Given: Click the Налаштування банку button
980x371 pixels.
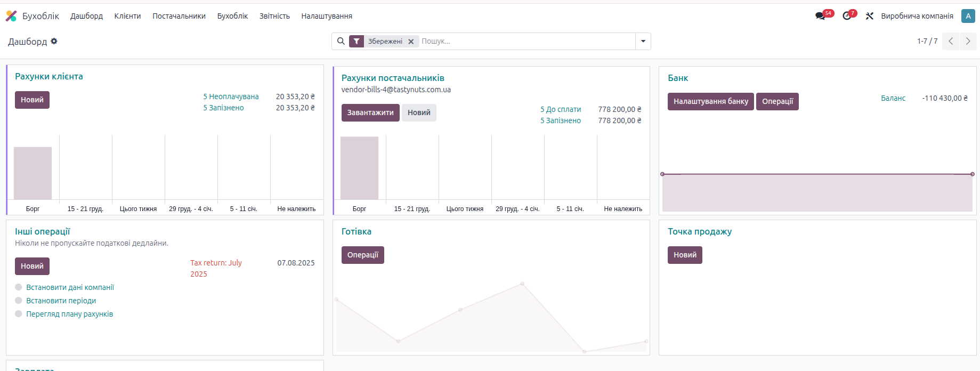Looking at the screenshot, I should point(710,101).
